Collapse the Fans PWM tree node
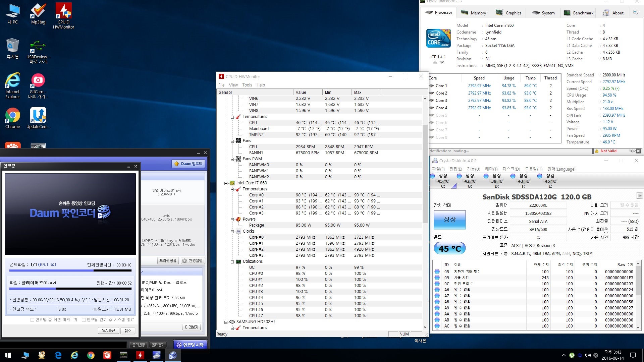Image resolution: width=644 pixels, height=362 pixels. (x=232, y=159)
